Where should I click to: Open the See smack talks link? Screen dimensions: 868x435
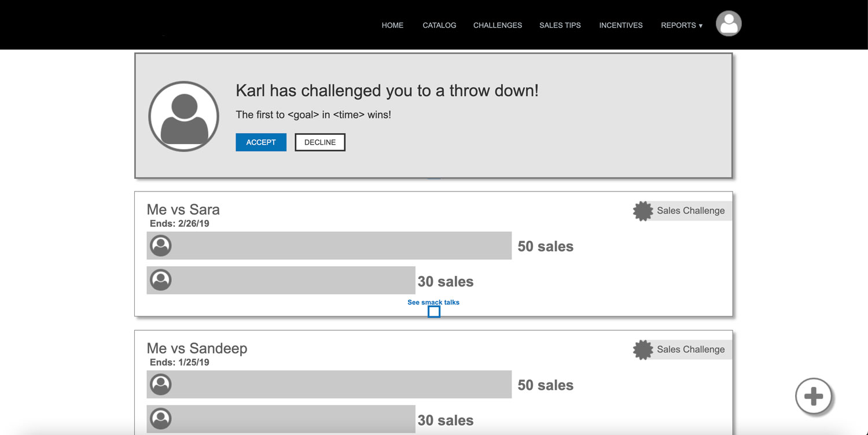pyautogui.click(x=433, y=302)
